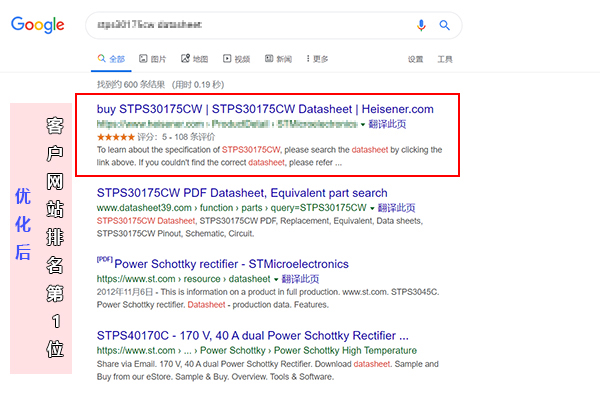Open Power Schottky rectifier STMicroelectronics PDF

231,264
